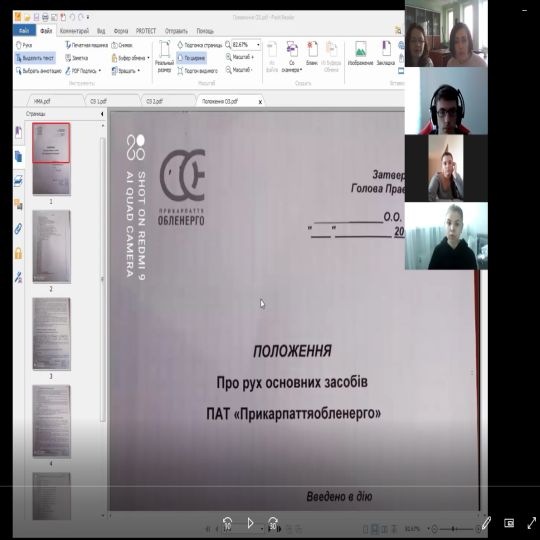Click the thumbnail panel vertical scrollbar

102,279
